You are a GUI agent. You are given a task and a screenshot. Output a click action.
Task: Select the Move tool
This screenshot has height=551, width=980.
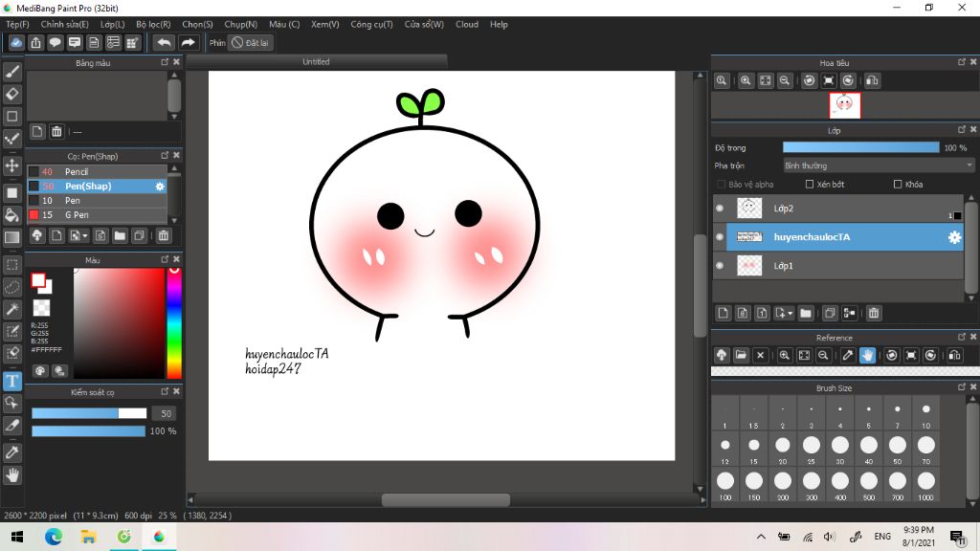[x=11, y=165]
